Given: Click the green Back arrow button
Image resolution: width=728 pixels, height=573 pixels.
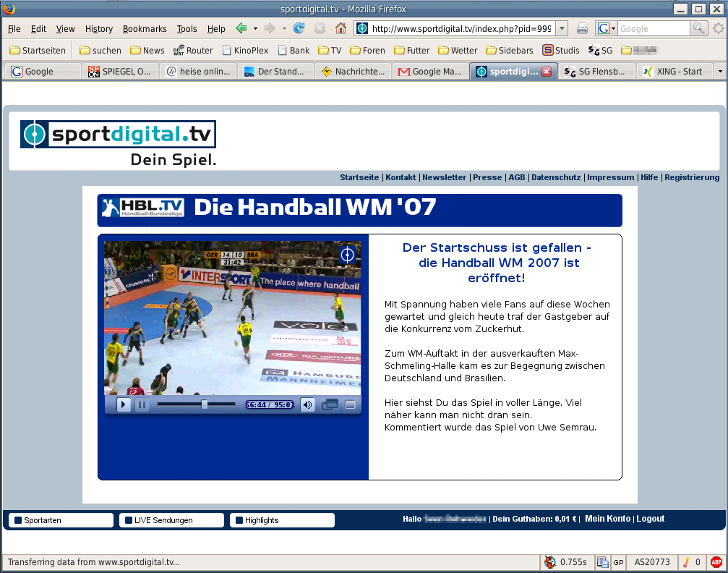Looking at the screenshot, I should pyautogui.click(x=241, y=28).
